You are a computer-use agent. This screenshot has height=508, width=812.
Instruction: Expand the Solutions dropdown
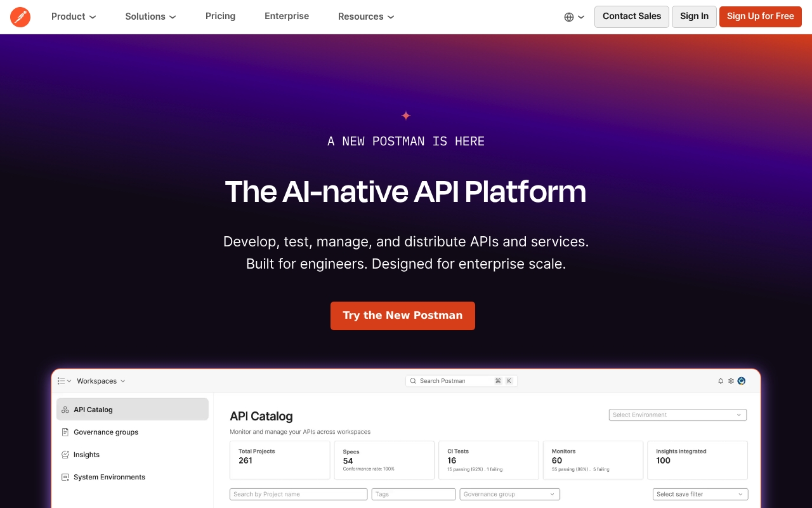click(x=150, y=17)
